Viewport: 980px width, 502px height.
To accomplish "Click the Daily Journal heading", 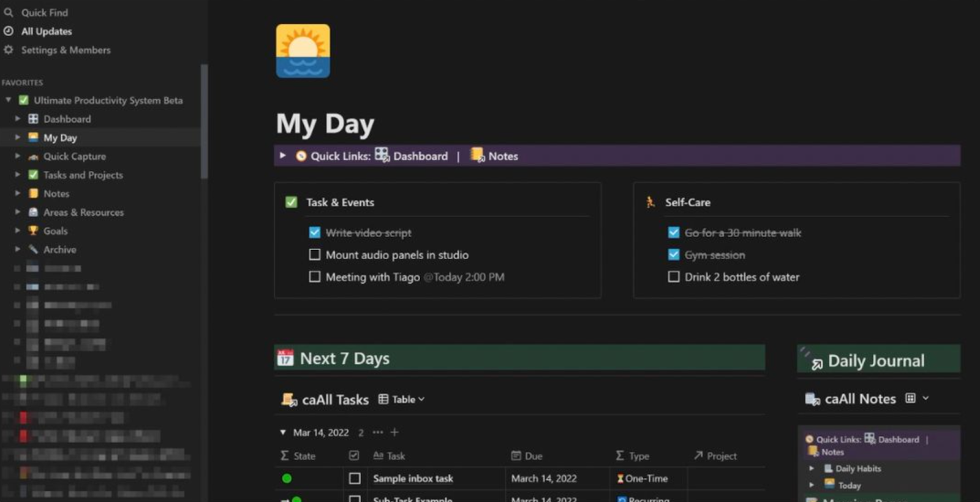I will point(876,360).
